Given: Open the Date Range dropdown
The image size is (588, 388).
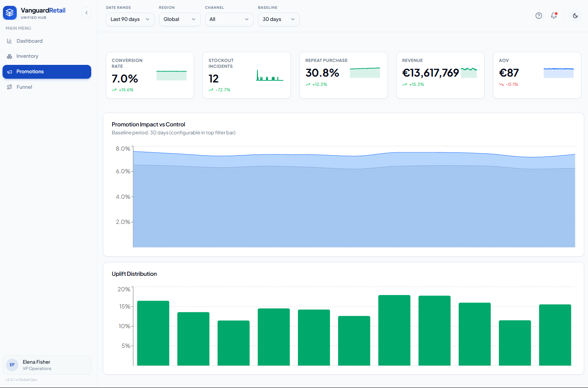Looking at the screenshot, I should [130, 19].
